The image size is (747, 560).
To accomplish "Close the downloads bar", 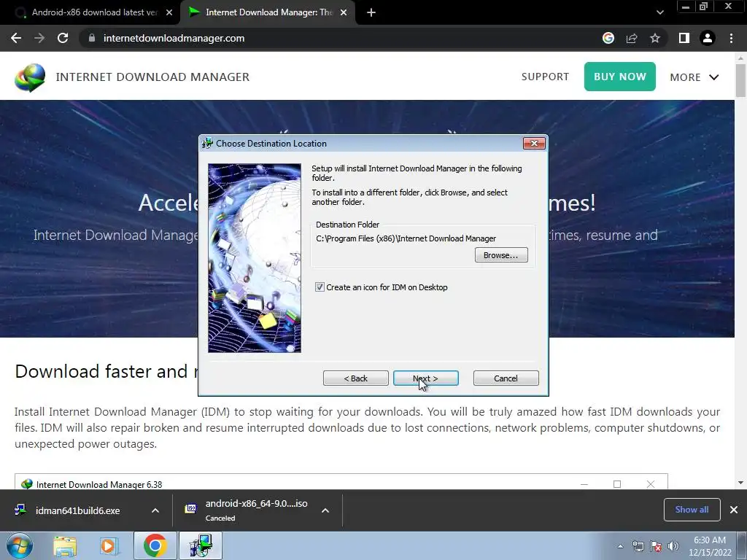I will (734, 510).
